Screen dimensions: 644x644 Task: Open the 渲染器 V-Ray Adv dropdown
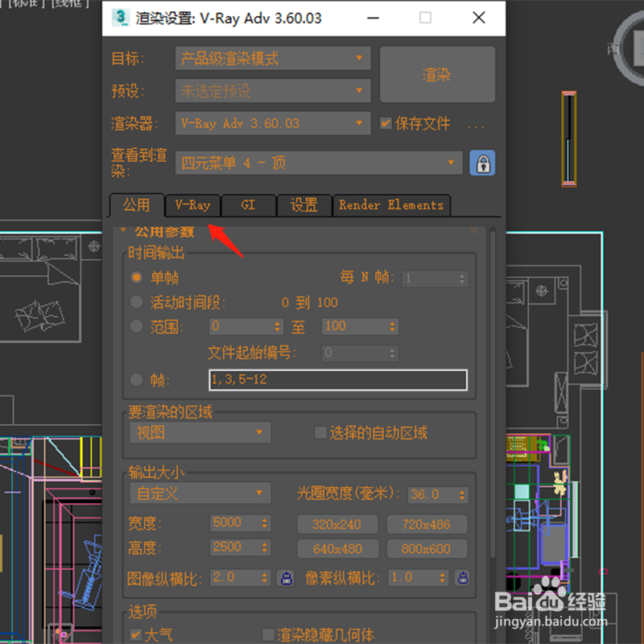[x=273, y=123]
